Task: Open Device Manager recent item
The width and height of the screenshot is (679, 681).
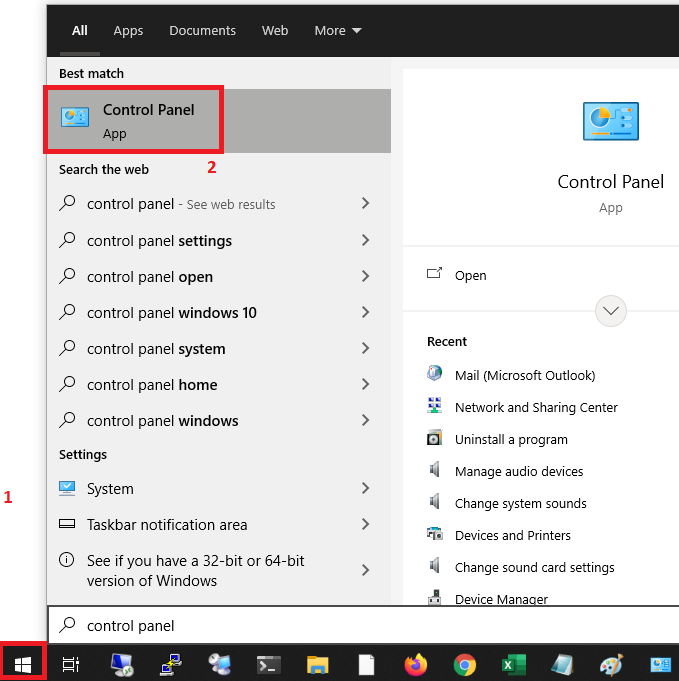Action: [501, 599]
